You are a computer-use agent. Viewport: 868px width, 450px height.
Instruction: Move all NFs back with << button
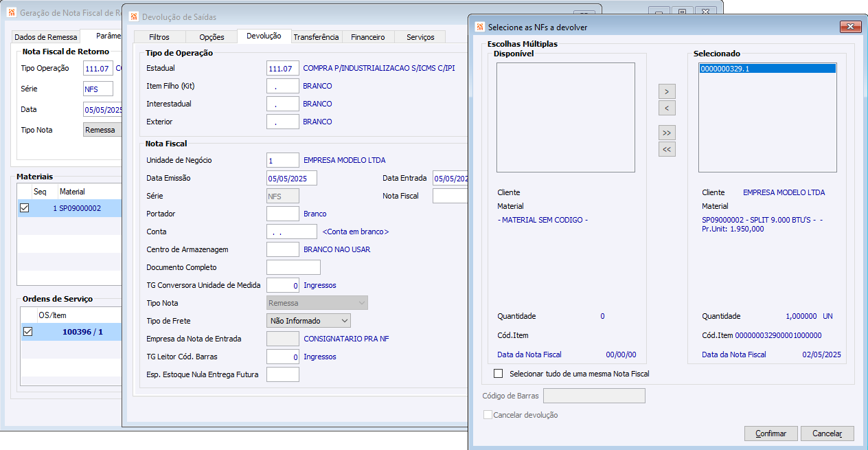pos(667,149)
